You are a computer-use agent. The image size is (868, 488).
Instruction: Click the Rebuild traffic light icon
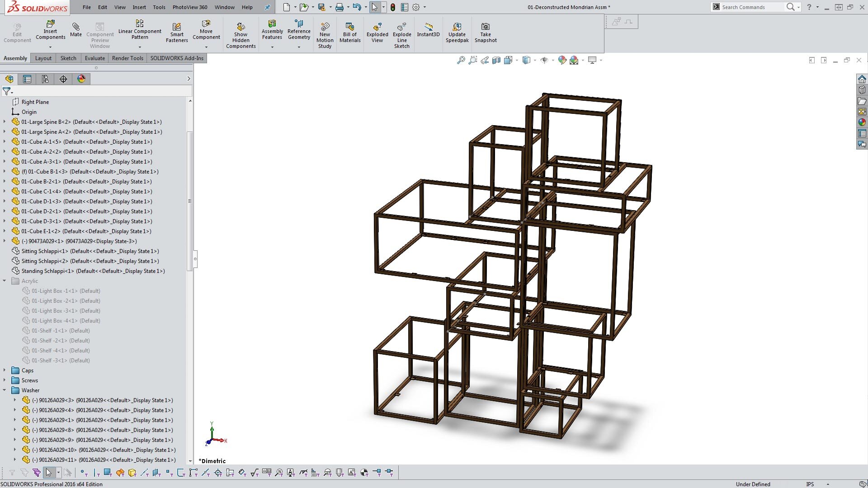pos(393,7)
